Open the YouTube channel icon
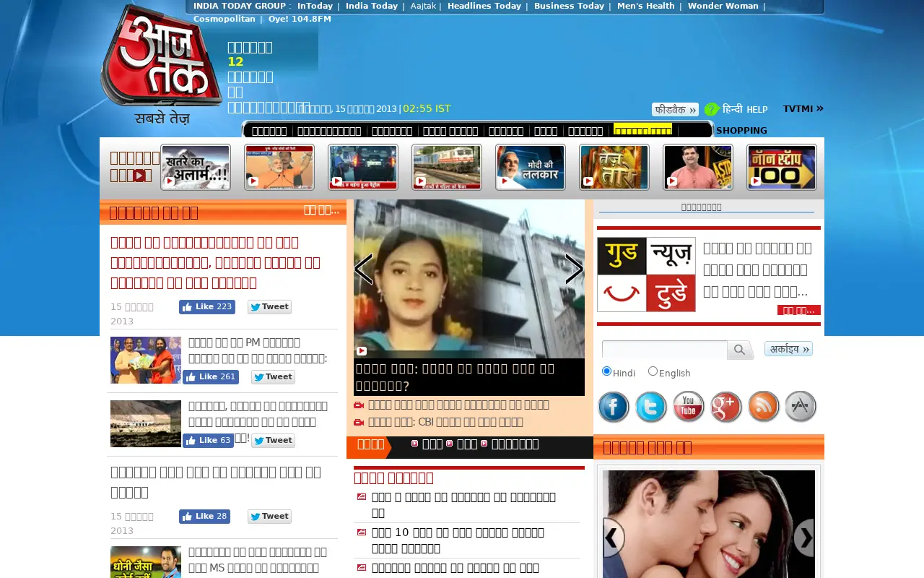Screen dimensions: 924x578 pos(689,407)
